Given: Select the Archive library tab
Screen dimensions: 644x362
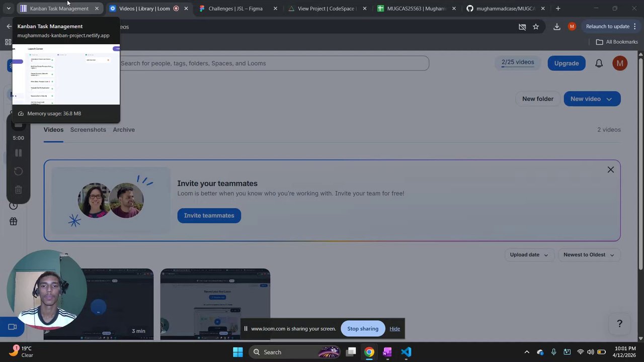Looking at the screenshot, I should [124, 130].
